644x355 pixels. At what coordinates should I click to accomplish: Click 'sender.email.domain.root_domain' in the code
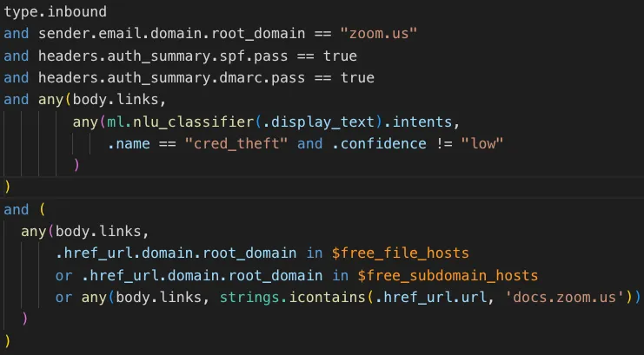pos(172,34)
